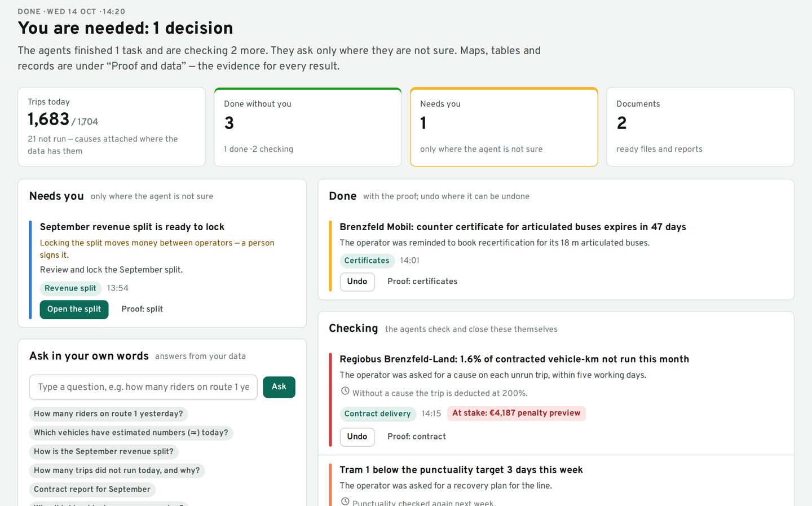Open 'Proof: certificates' link
The height and width of the screenshot is (506, 812).
(422, 281)
